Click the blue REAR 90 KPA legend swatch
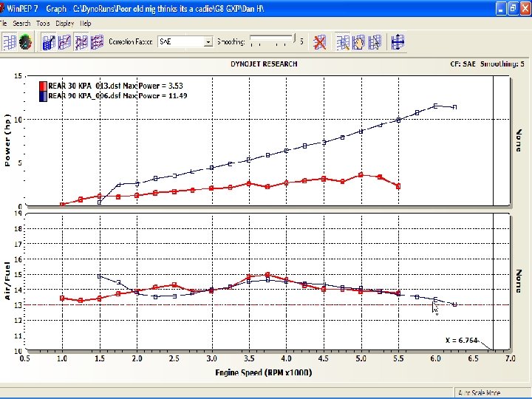 click(x=43, y=96)
